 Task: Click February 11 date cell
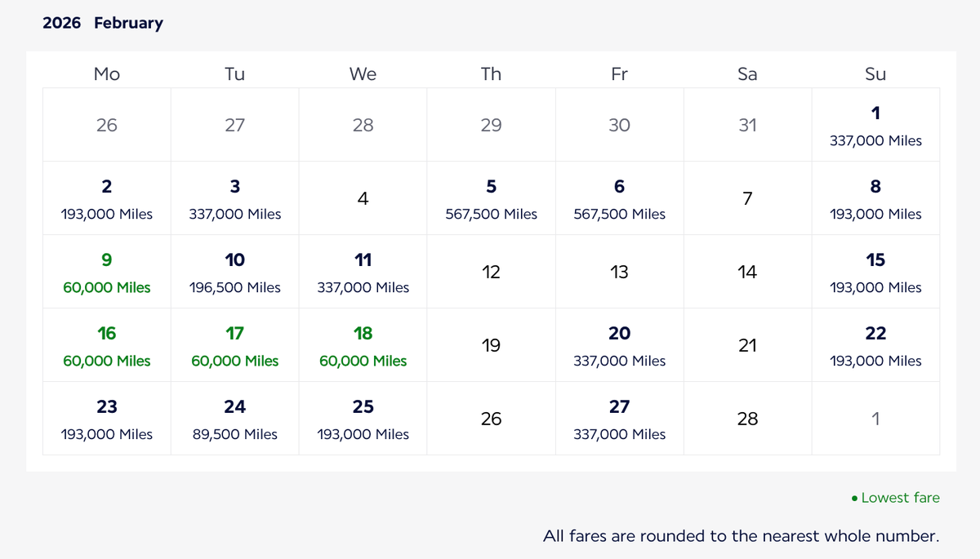(x=363, y=272)
